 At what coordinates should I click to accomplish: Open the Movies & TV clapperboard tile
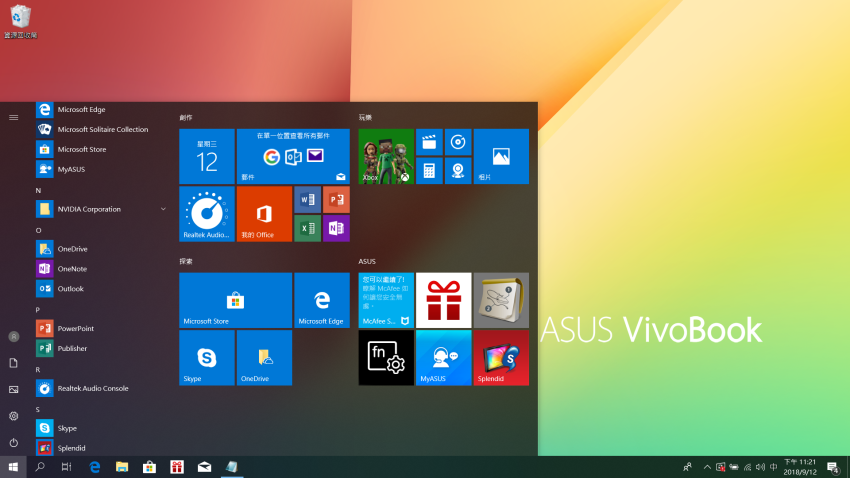pyautogui.click(x=429, y=143)
